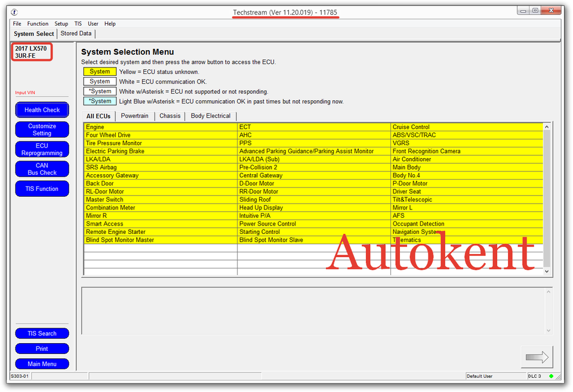
Task: Select Air Conditioner system
Action: 467,159
